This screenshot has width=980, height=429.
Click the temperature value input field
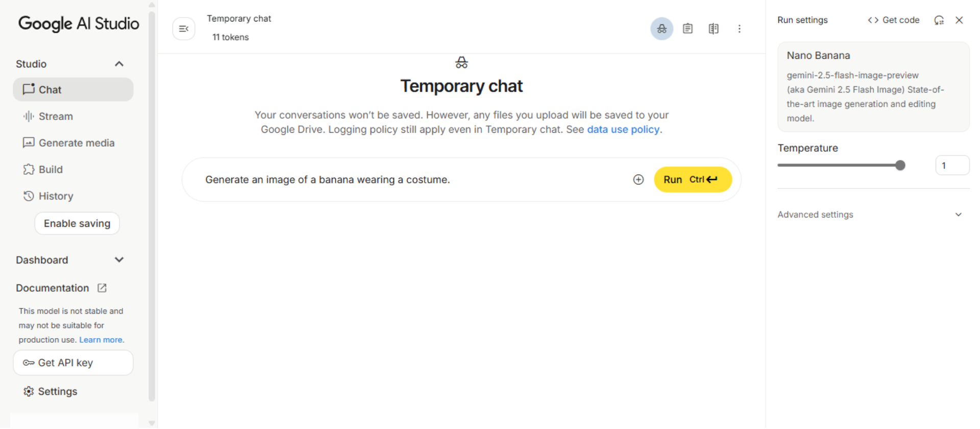952,165
